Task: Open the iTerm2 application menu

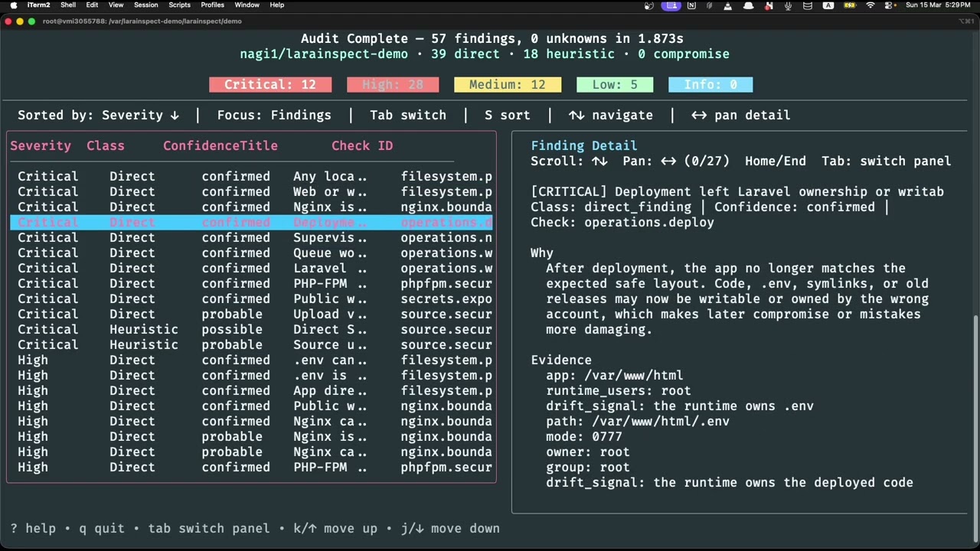Action: point(38,5)
